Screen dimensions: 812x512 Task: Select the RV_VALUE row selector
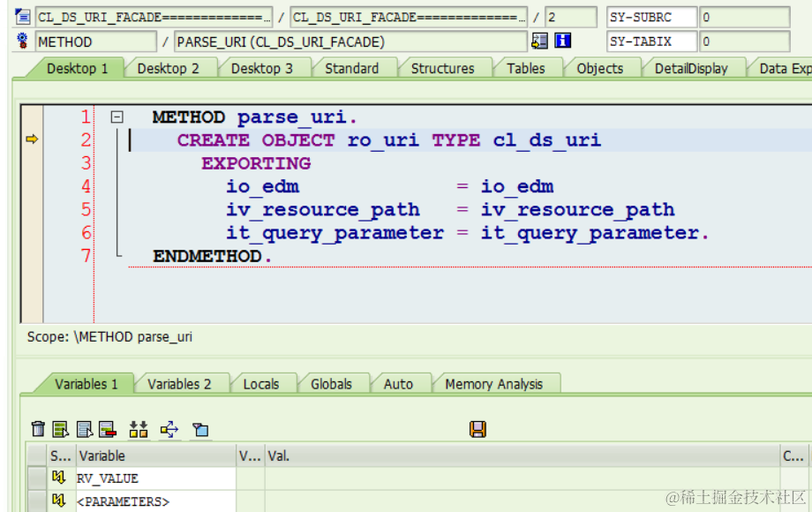point(37,478)
